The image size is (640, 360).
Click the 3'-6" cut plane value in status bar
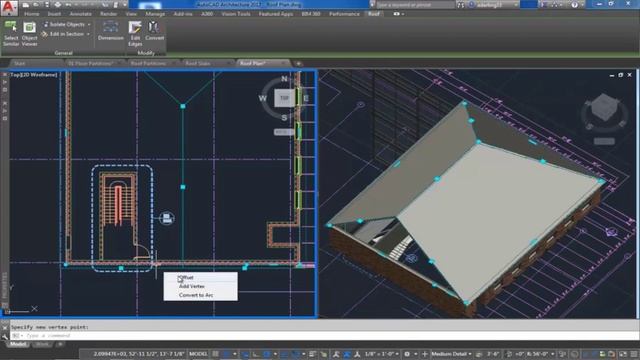493,354
